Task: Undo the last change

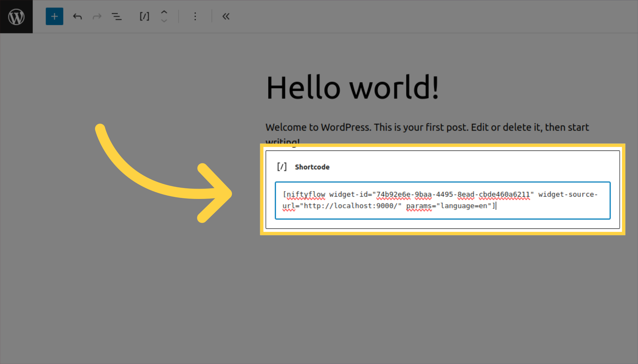Action: pos(77,16)
